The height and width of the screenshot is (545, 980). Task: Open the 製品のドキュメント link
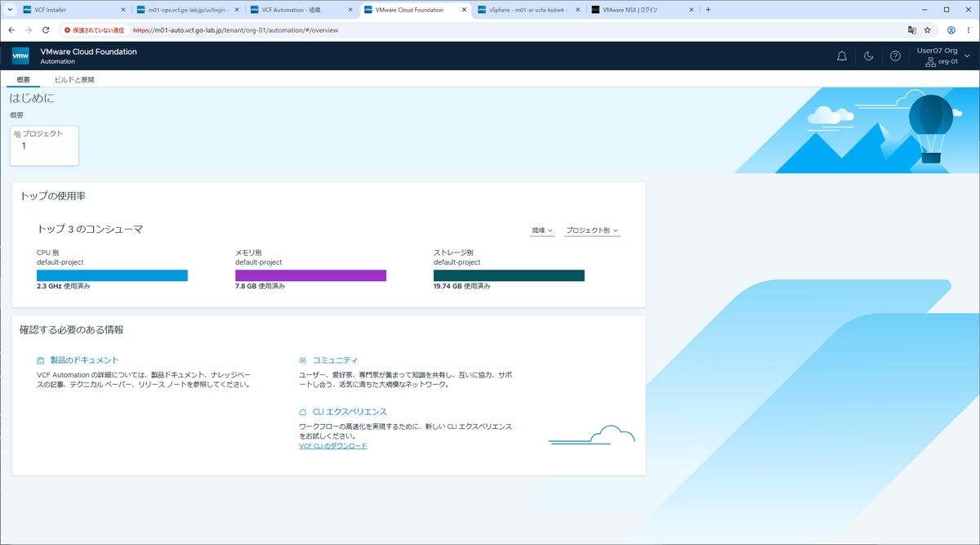pyautogui.click(x=85, y=360)
